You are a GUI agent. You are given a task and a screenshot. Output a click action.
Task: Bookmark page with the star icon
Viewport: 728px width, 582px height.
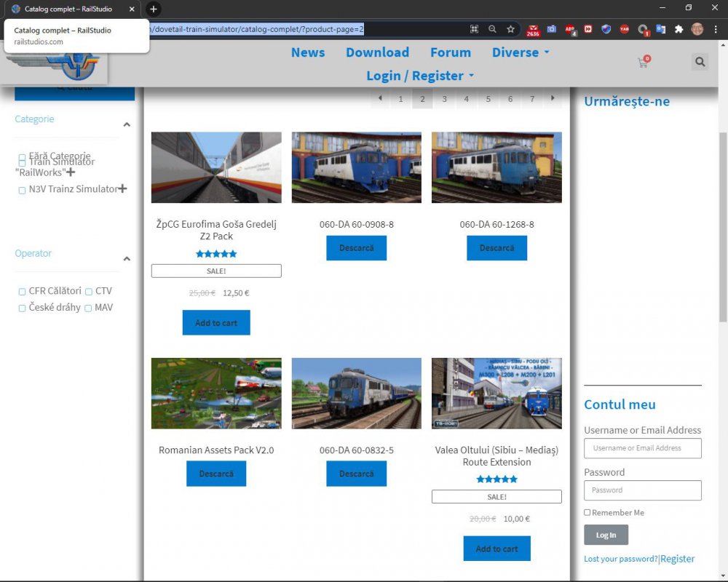click(x=511, y=29)
